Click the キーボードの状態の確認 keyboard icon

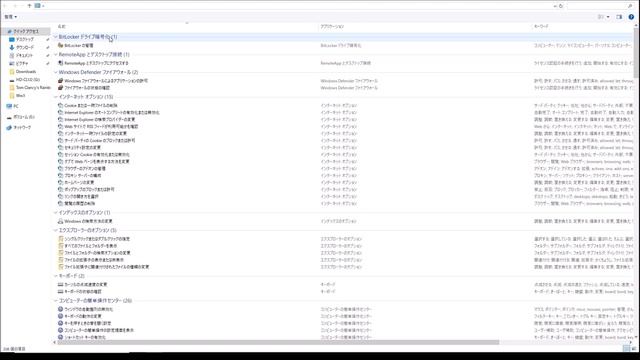pyautogui.click(x=60, y=291)
